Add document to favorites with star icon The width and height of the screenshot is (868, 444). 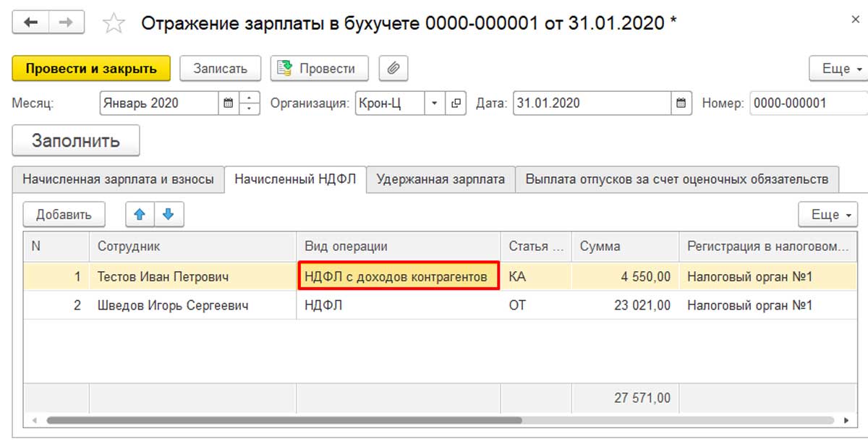tap(114, 23)
